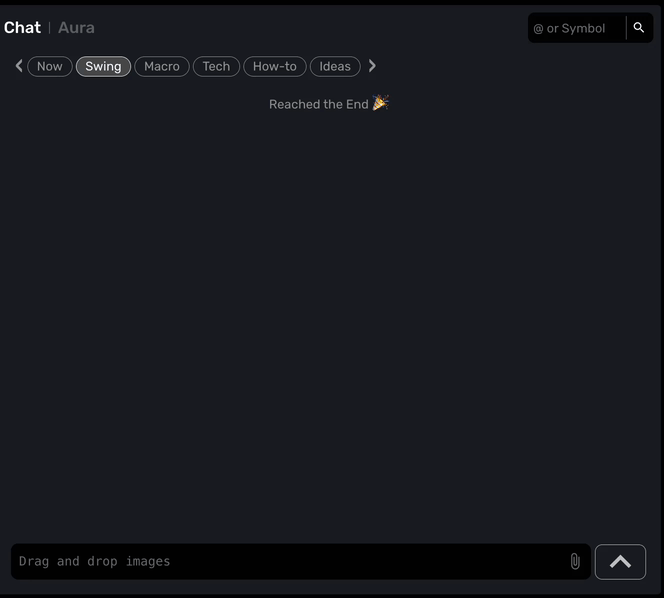Viewport: 665px width, 598px height.
Task: Click the party popper emoji
Action: click(x=380, y=103)
